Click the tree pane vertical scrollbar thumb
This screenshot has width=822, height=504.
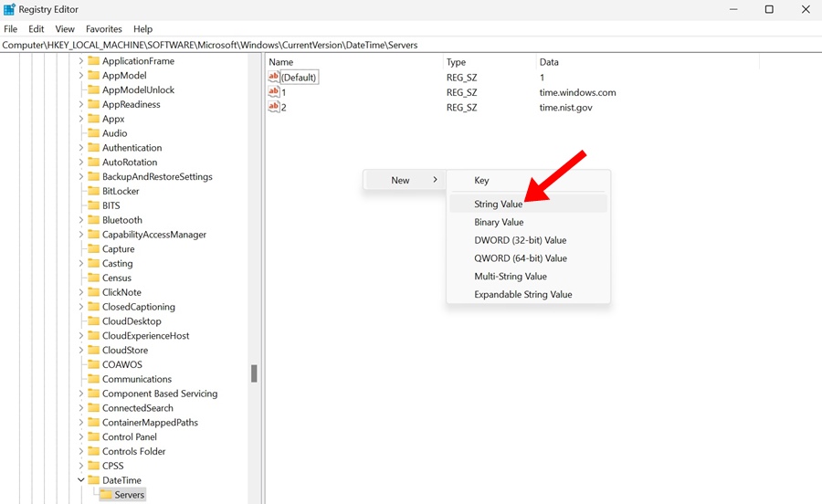(x=254, y=373)
